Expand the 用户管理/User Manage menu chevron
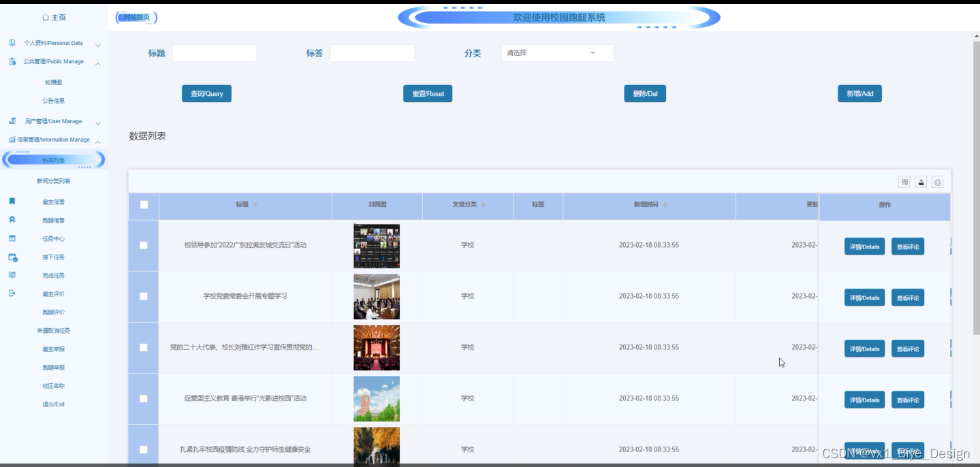This screenshot has height=467, width=980. pos(98,123)
